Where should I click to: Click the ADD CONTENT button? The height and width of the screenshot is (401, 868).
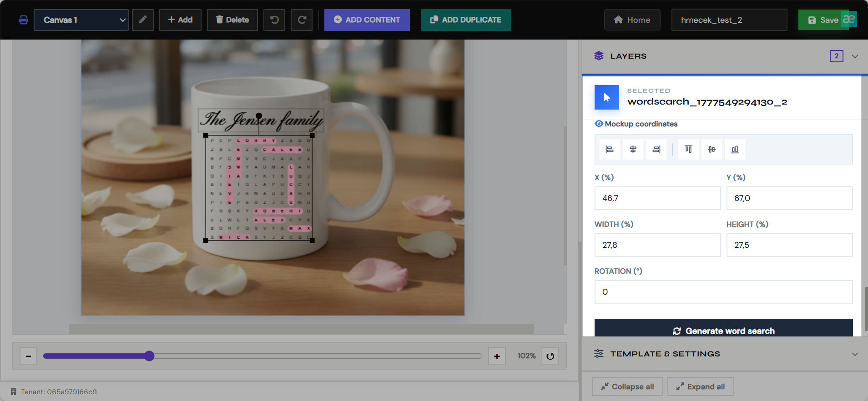click(x=367, y=20)
